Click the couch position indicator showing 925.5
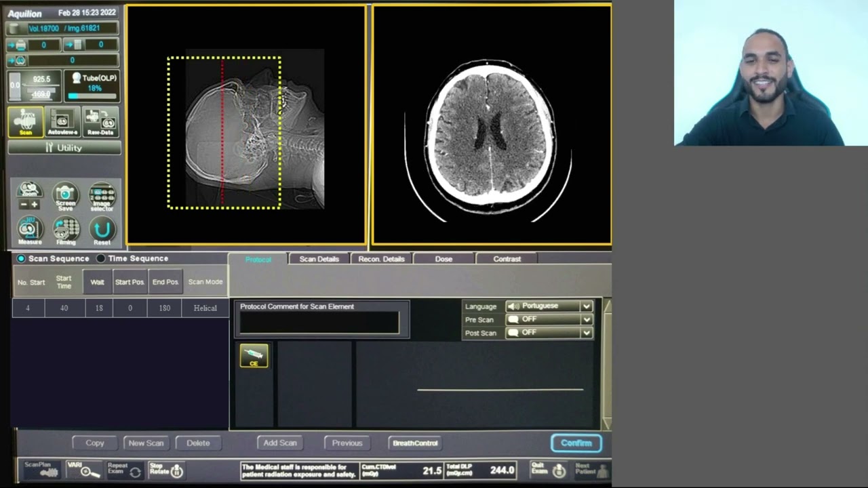The height and width of the screenshot is (488, 868). pyautogui.click(x=35, y=87)
